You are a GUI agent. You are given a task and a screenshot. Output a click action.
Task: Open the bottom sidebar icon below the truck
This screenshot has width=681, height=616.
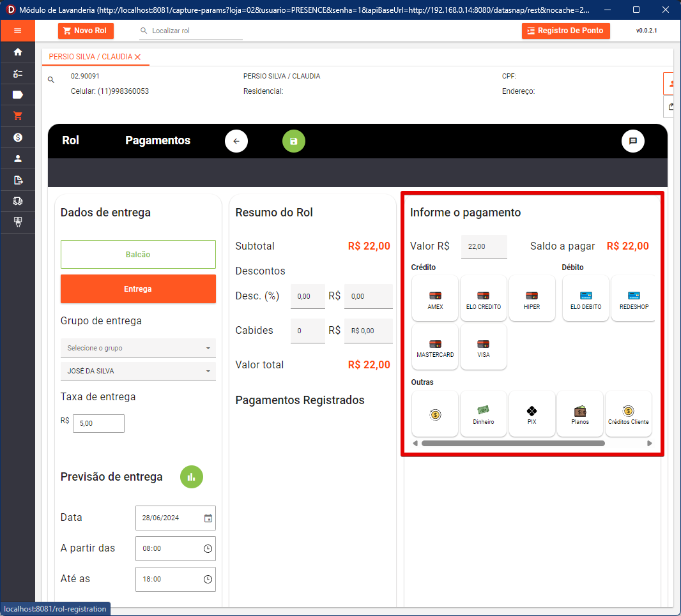[17, 222]
